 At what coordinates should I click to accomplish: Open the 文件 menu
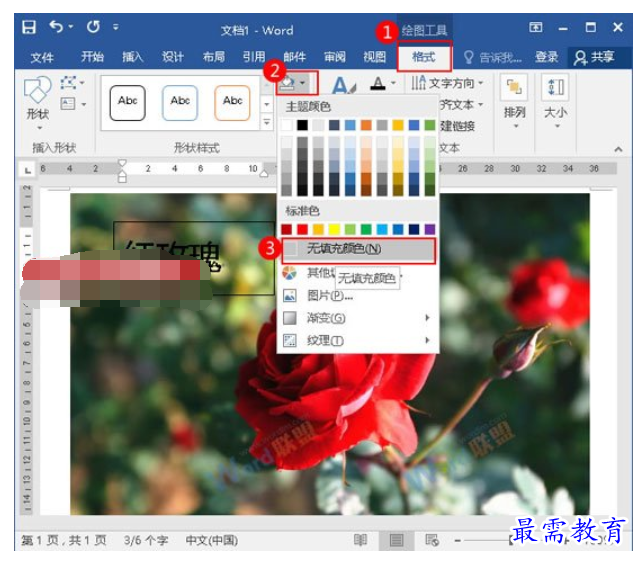pos(42,57)
